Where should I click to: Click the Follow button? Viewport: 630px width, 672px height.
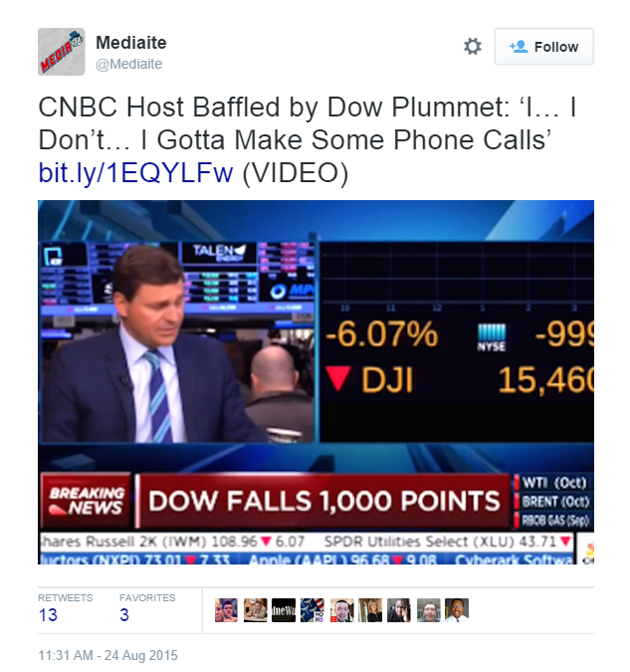(x=543, y=47)
